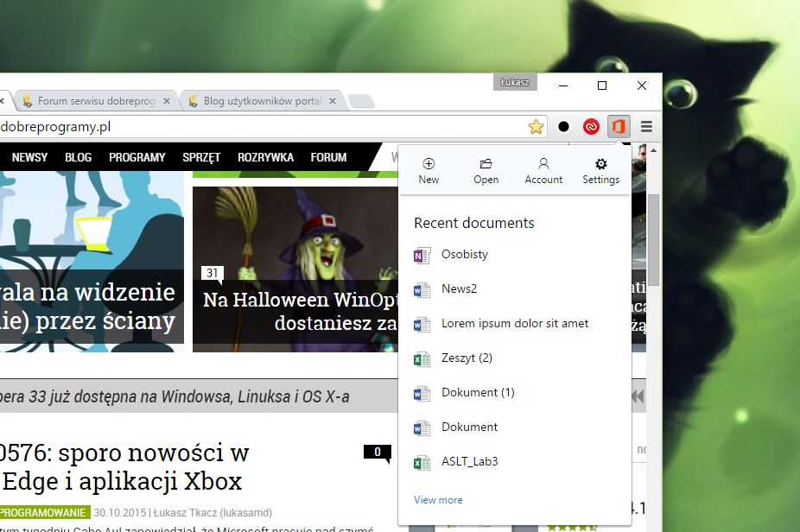Screen dimensions: 800x532
Task: Click the View more link
Action: click(x=438, y=500)
